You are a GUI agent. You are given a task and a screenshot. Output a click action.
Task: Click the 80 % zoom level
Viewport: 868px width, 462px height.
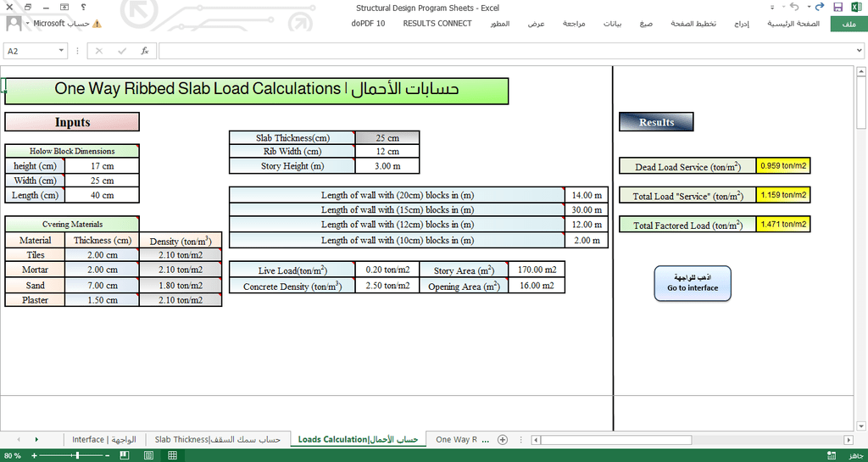12,455
